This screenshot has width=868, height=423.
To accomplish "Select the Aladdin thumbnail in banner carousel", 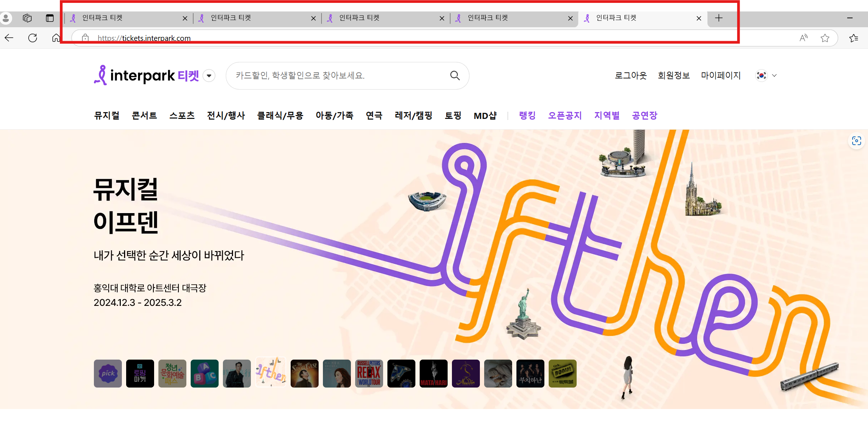I will 466,374.
